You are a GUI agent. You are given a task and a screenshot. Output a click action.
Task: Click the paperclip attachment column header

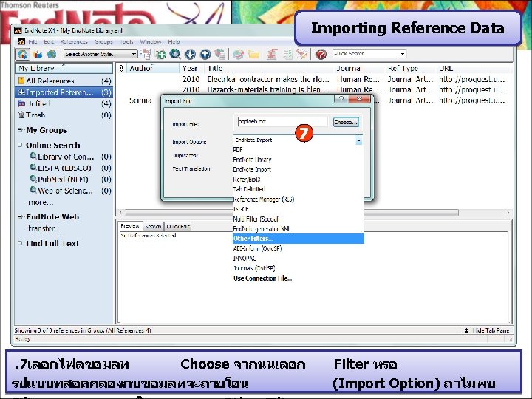121,69
